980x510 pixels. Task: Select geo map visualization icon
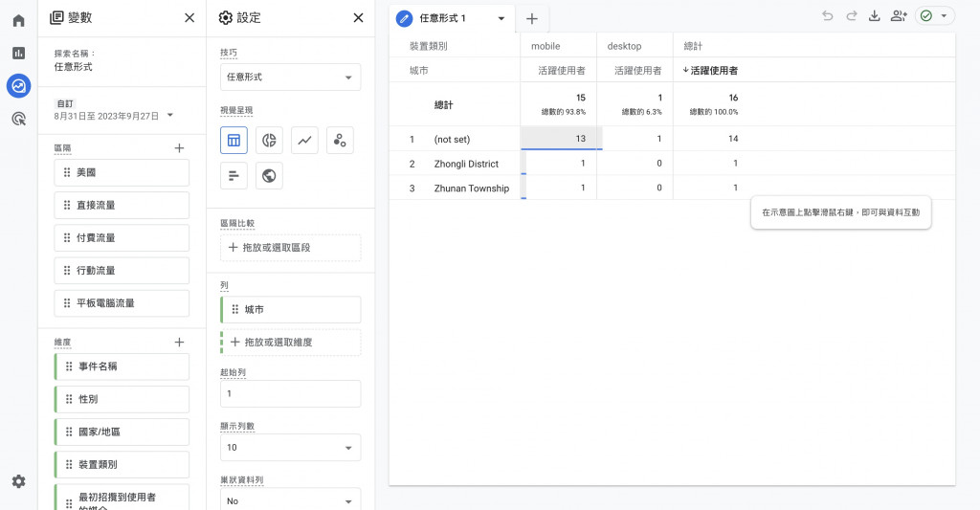[269, 176]
